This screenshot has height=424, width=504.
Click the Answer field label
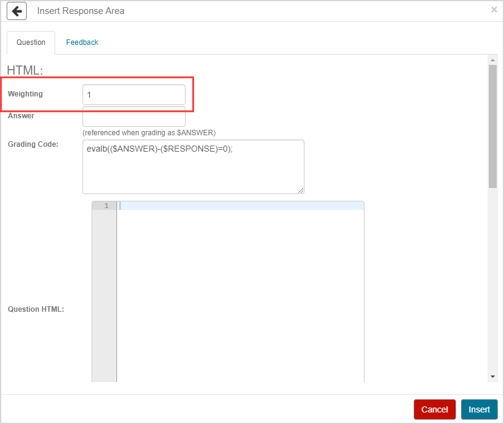point(21,116)
